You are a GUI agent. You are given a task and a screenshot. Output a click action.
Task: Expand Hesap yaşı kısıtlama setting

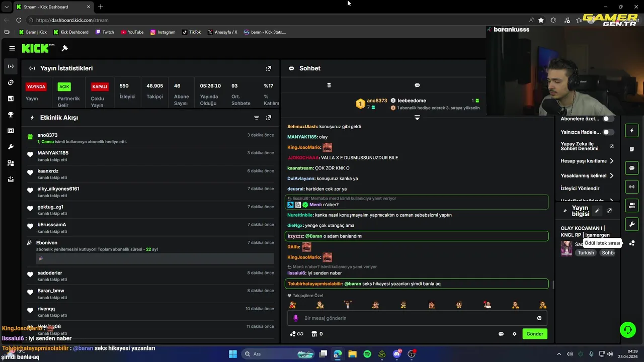(587, 161)
